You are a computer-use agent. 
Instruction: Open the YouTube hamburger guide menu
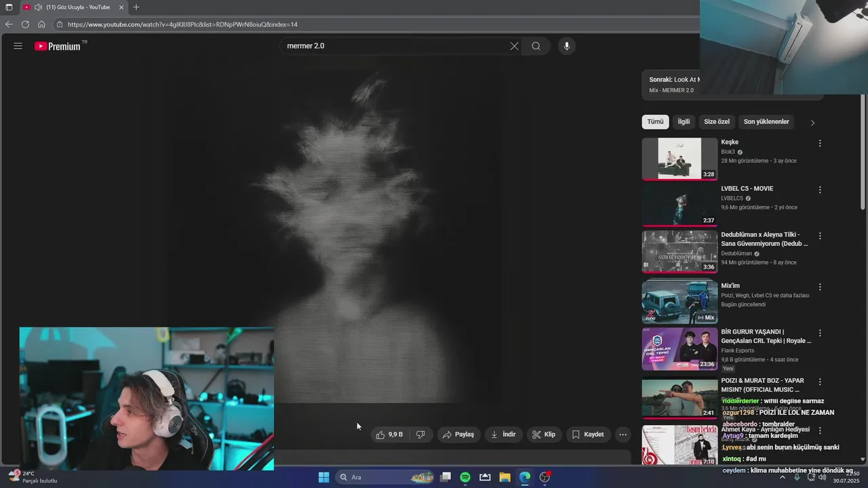click(x=18, y=46)
